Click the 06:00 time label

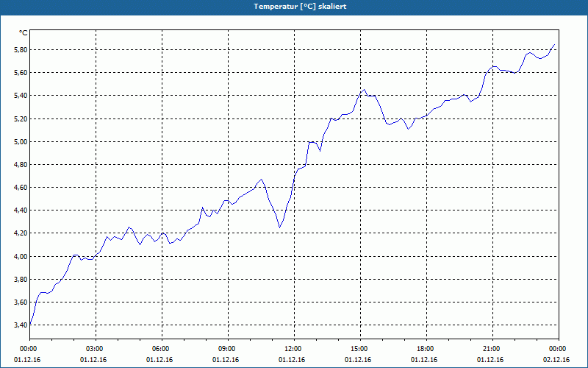click(162, 349)
